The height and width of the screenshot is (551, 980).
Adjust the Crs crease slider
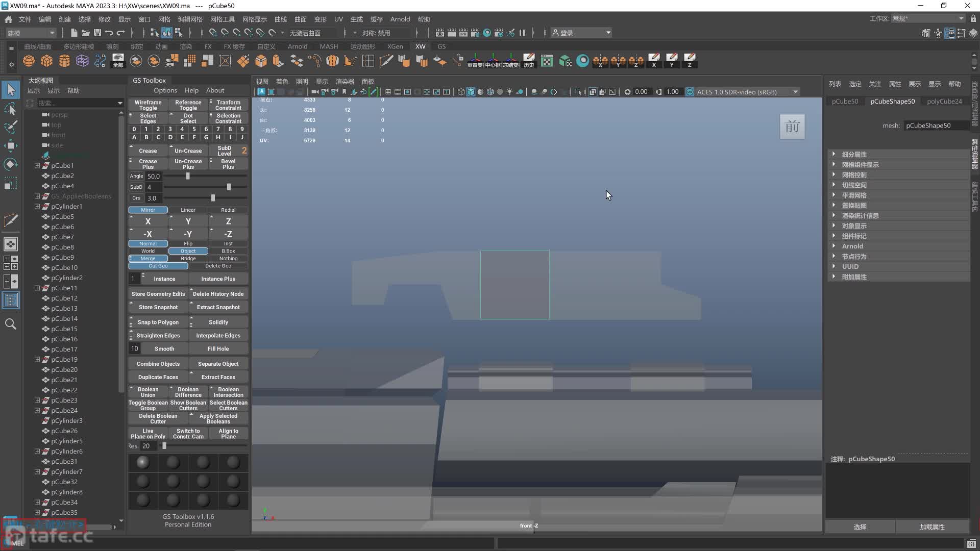click(213, 198)
